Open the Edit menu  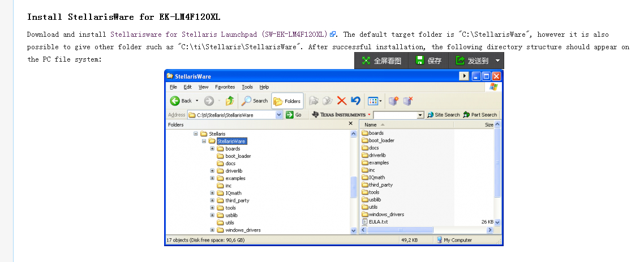point(188,87)
